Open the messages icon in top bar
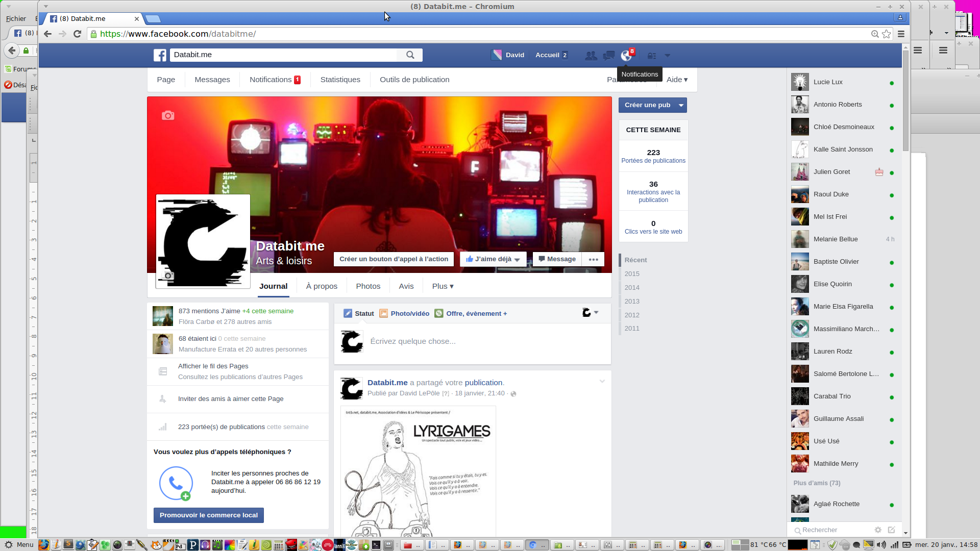The height and width of the screenshot is (551, 980). coord(608,56)
